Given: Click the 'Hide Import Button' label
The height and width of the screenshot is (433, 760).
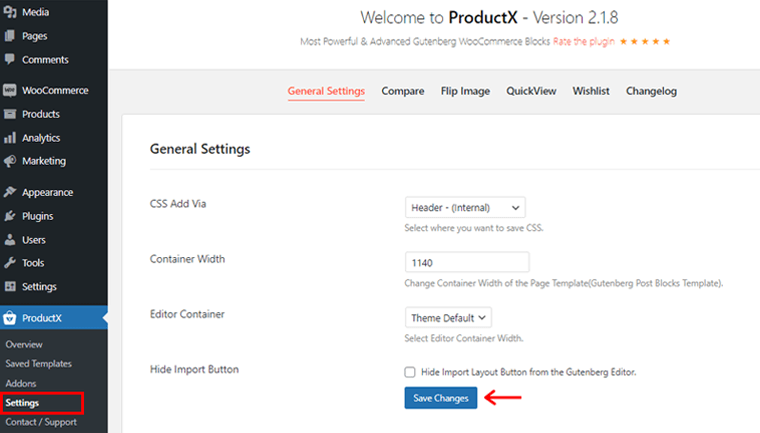Looking at the screenshot, I should point(194,369).
